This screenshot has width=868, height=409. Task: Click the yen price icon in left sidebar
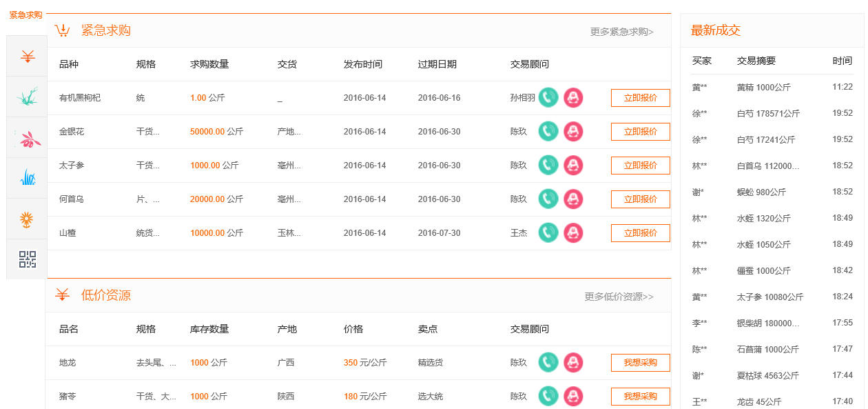27,57
